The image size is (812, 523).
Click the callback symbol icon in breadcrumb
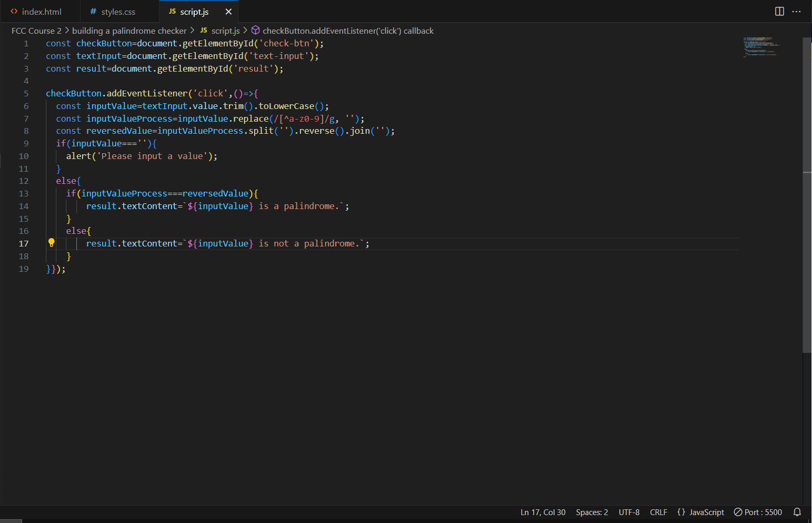pos(256,31)
